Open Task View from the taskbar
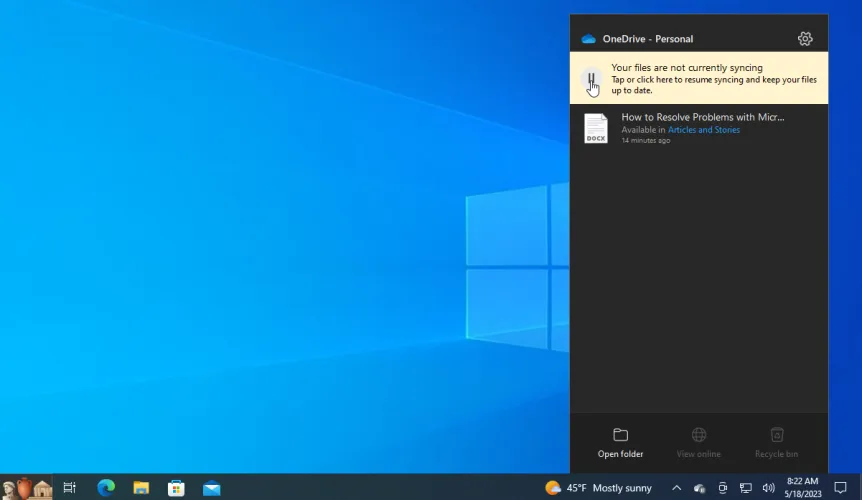The height and width of the screenshot is (500, 862). pos(70,488)
